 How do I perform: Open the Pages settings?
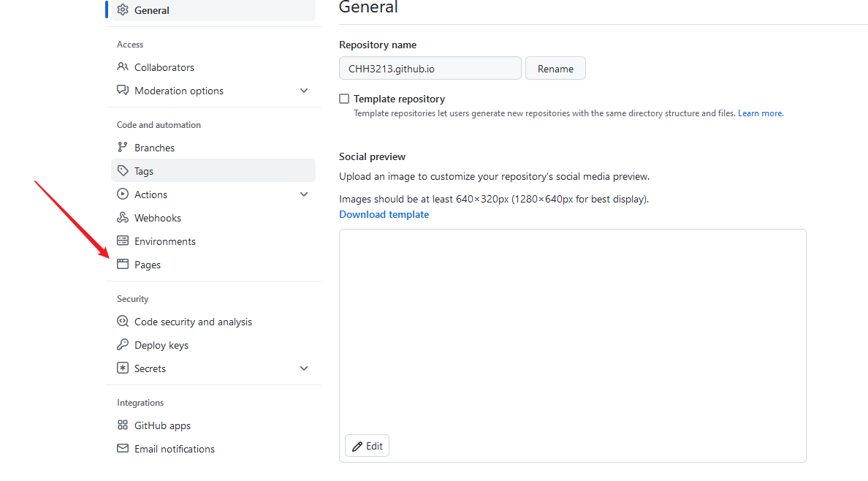[213, 265]
